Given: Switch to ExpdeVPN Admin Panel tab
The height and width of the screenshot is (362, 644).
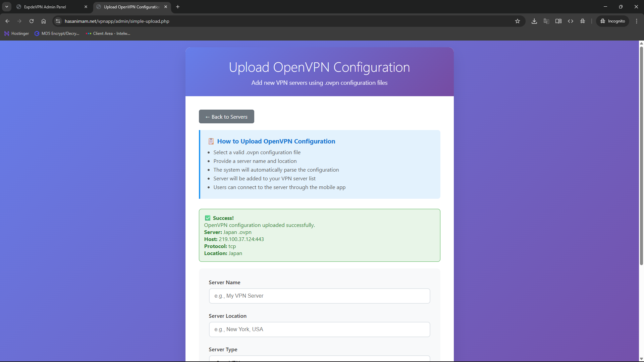Looking at the screenshot, I should tap(45, 7).
